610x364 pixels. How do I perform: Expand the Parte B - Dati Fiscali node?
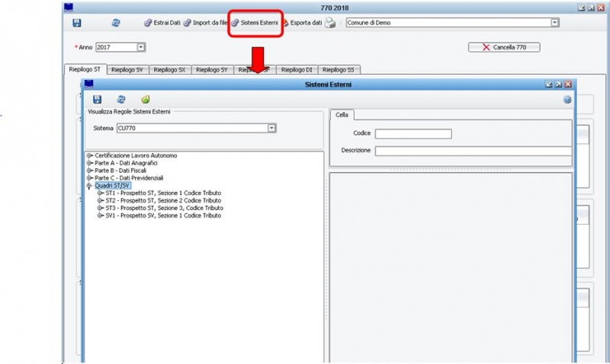click(x=89, y=171)
